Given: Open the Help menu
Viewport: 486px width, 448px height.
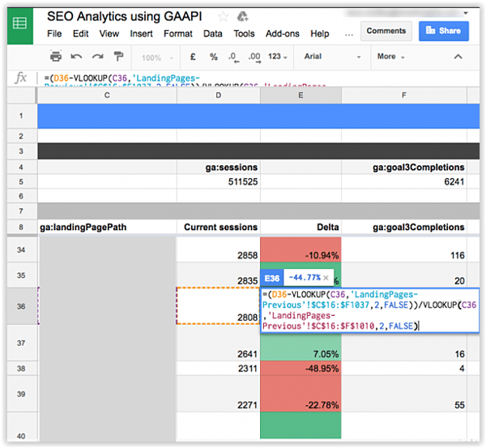Looking at the screenshot, I should (x=320, y=33).
